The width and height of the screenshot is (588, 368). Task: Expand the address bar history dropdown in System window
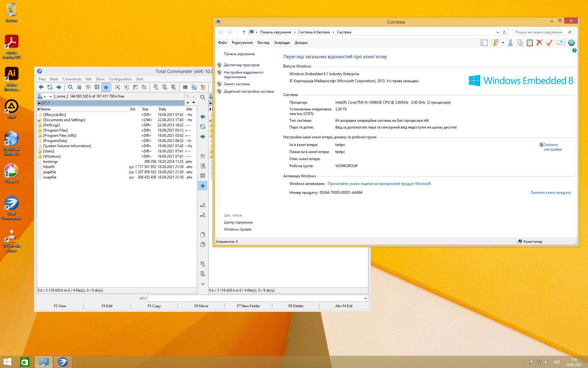coord(497,32)
